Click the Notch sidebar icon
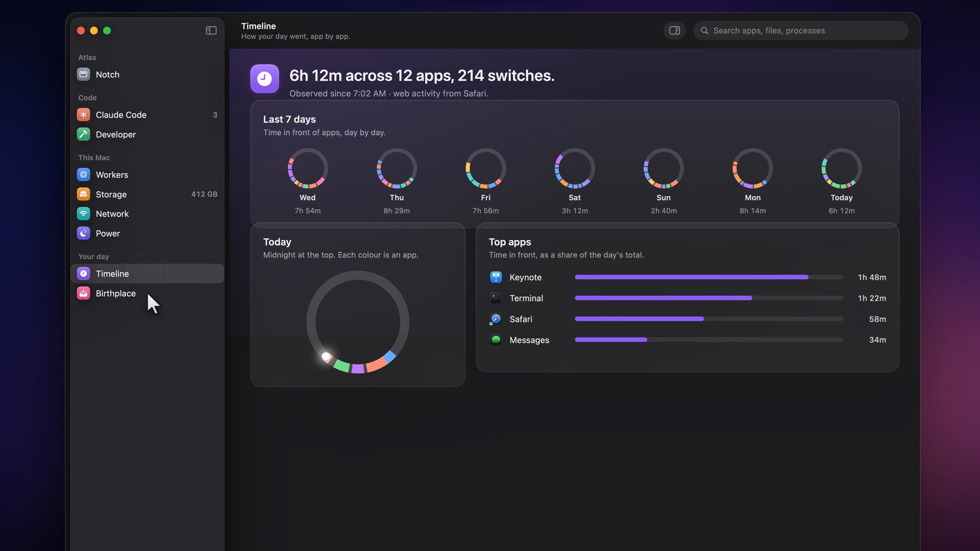980x551 pixels. coord(83,74)
